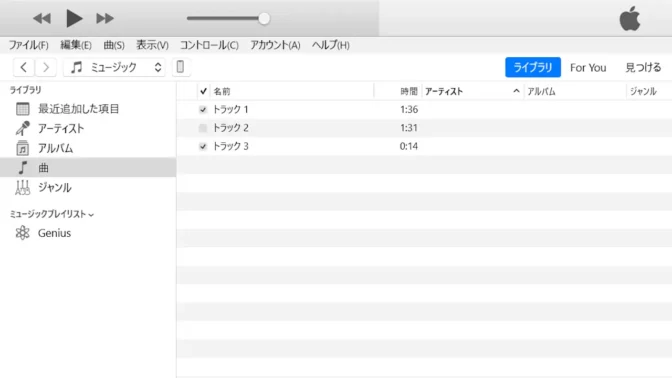Viewport: 672px width, 378px height.
Task: Click the 0:14 duration cell
Action: point(409,146)
